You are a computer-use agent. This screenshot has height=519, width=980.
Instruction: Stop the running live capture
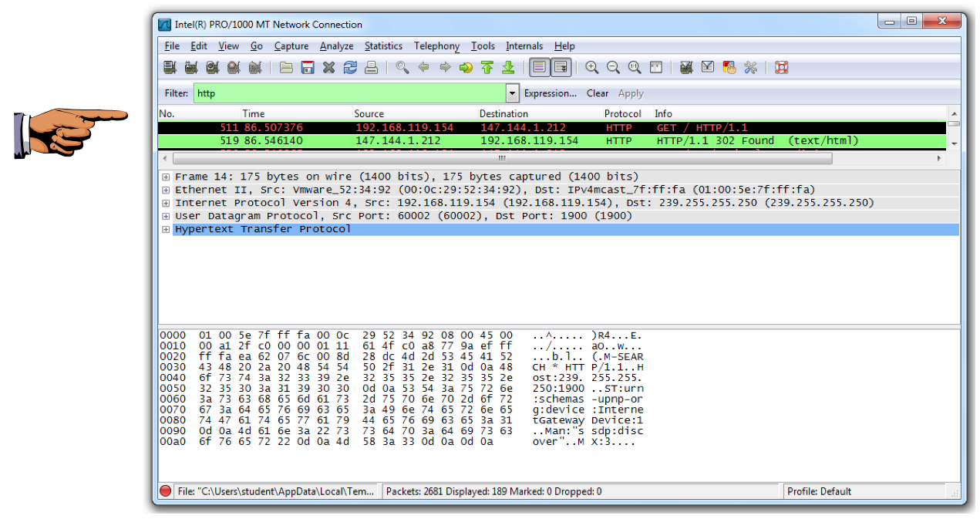pos(234,68)
